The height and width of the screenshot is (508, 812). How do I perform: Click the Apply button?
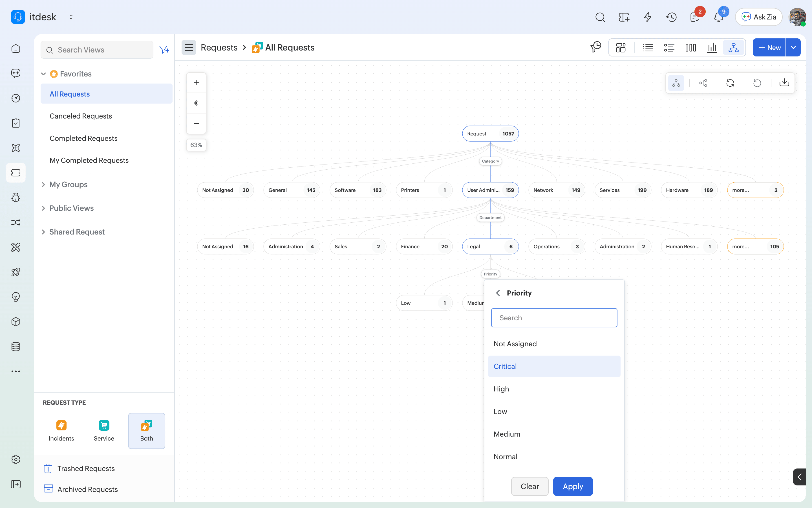[573, 486]
